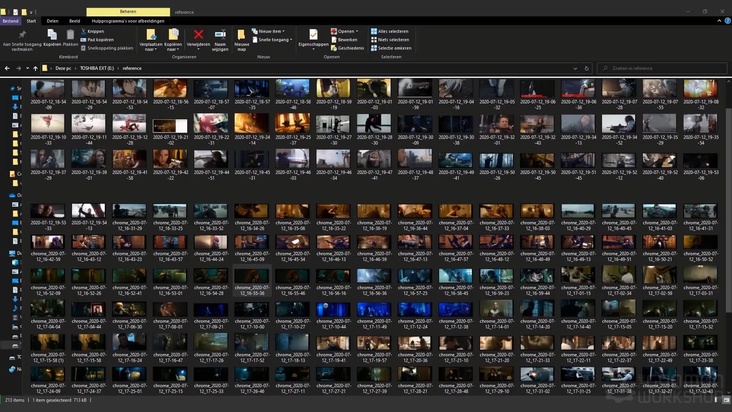
Task: Pin folder with Aan Snelle toegang vastmaken
Action: pos(21,35)
